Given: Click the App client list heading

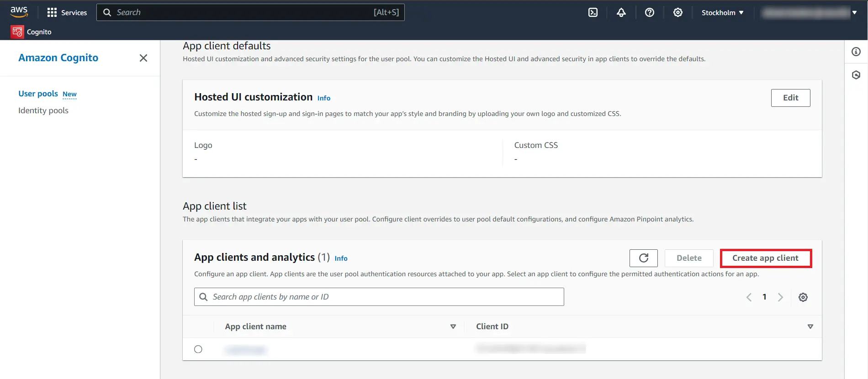Looking at the screenshot, I should coord(214,206).
